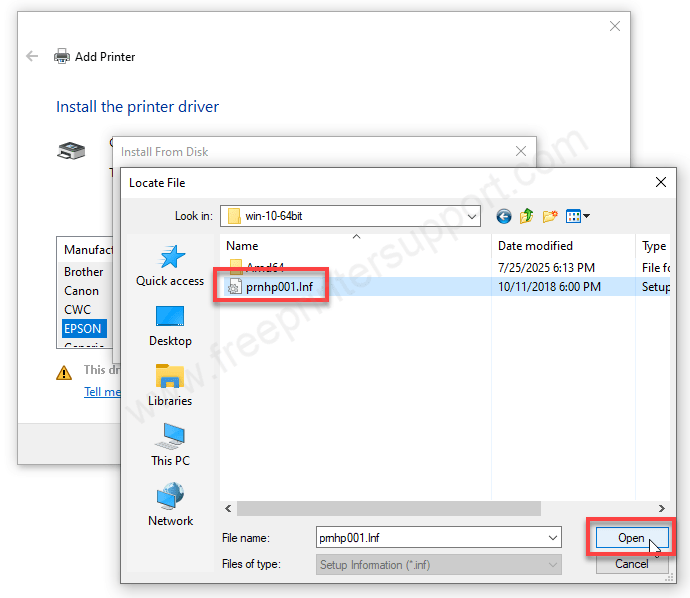The width and height of the screenshot is (690, 598).
Task: Go up one folder level
Action: [x=526, y=216]
